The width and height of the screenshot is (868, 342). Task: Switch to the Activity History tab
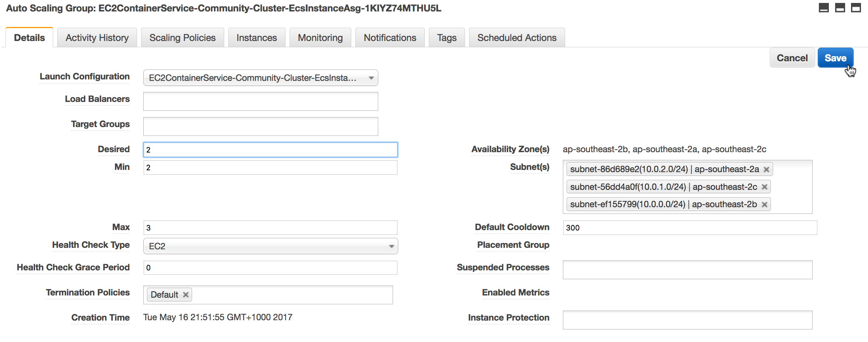point(97,38)
